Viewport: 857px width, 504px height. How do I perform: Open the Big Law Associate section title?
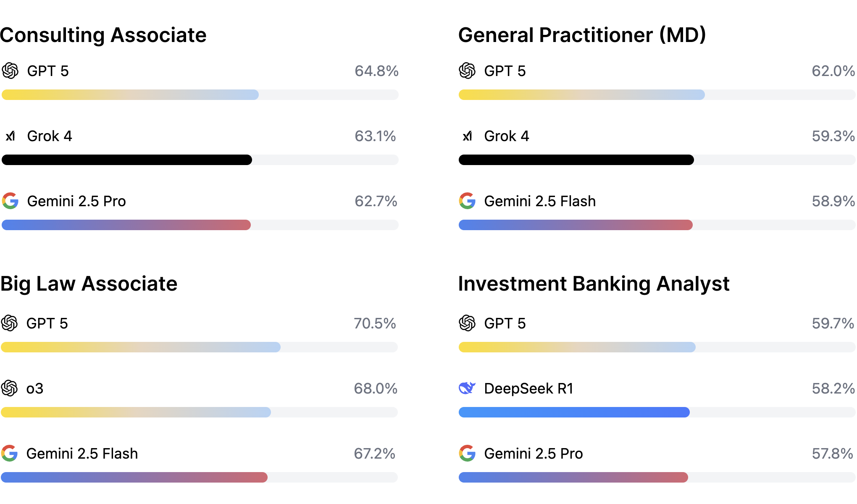tap(89, 283)
